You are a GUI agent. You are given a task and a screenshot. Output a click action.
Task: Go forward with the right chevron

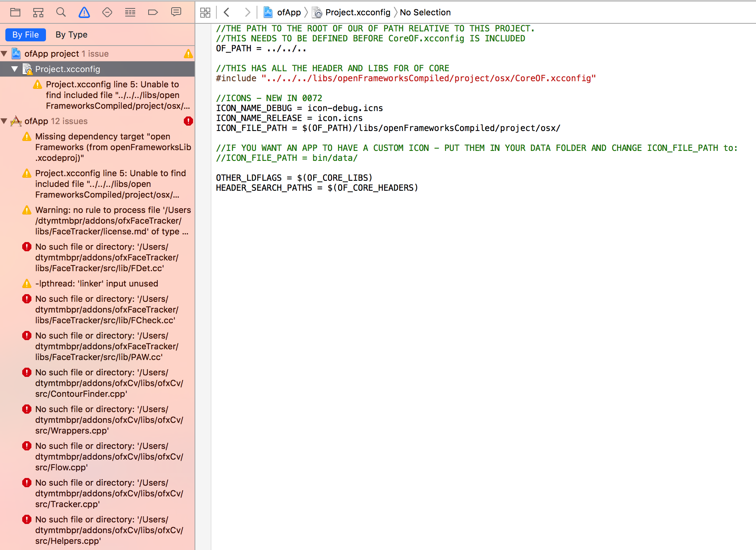[x=247, y=12]
